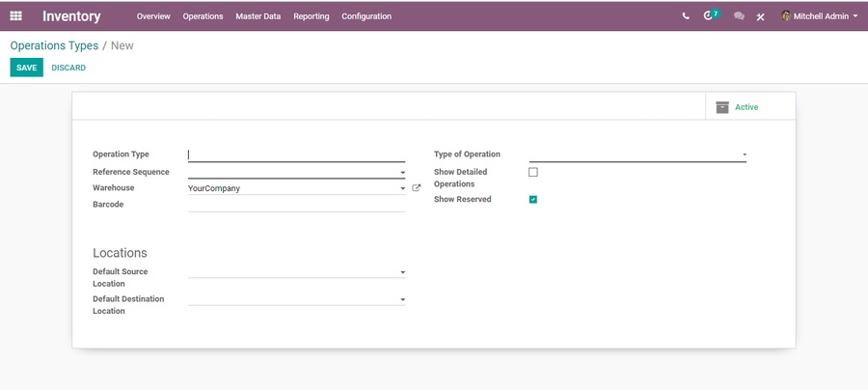Click the SAVE button
This screenshot has width=868, height=390.
pos(26,68)
